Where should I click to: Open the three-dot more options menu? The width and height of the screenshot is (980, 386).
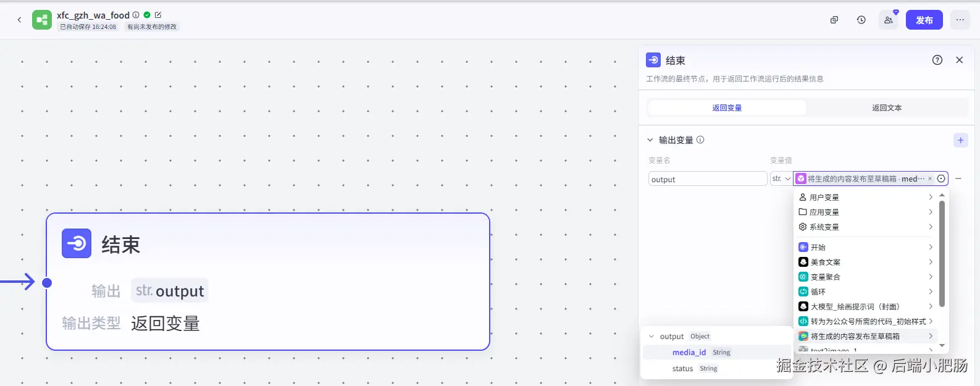(960, 20)
